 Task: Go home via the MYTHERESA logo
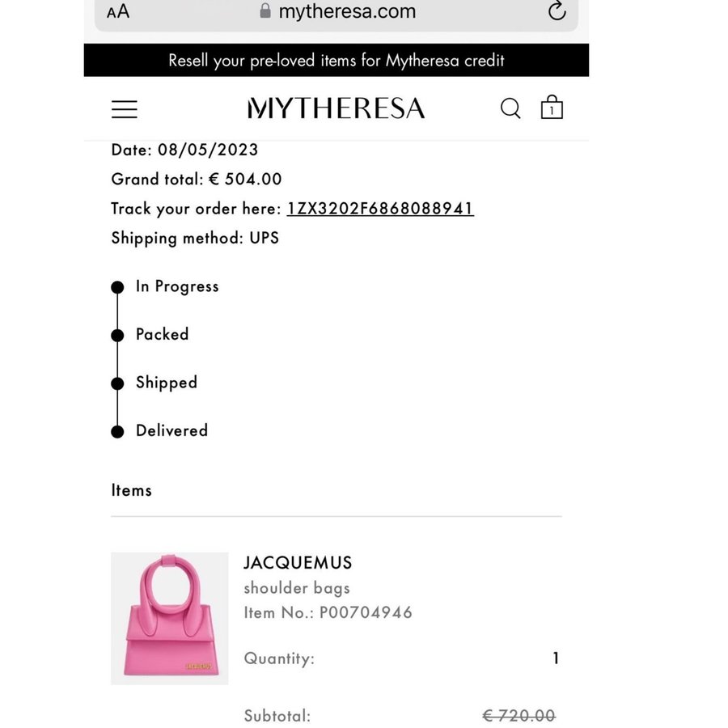pyautogui.click(x=336, y=108)
